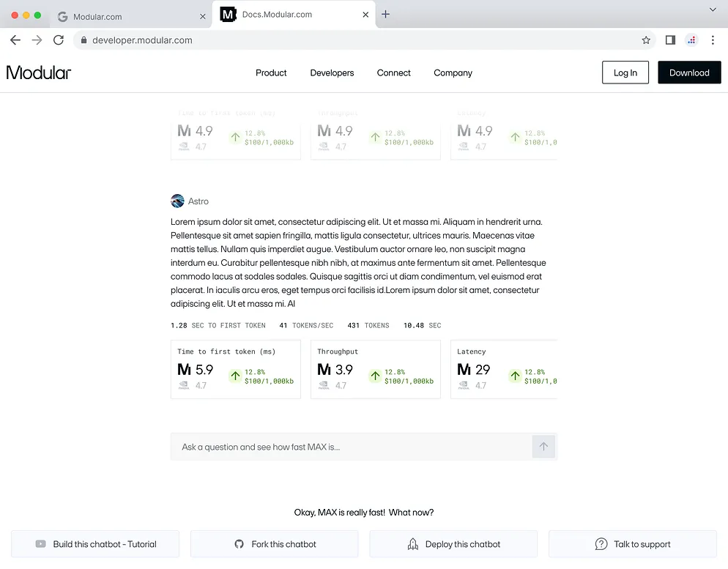Click the address bar URL field

pyautogui.click(x=365, y=40)
